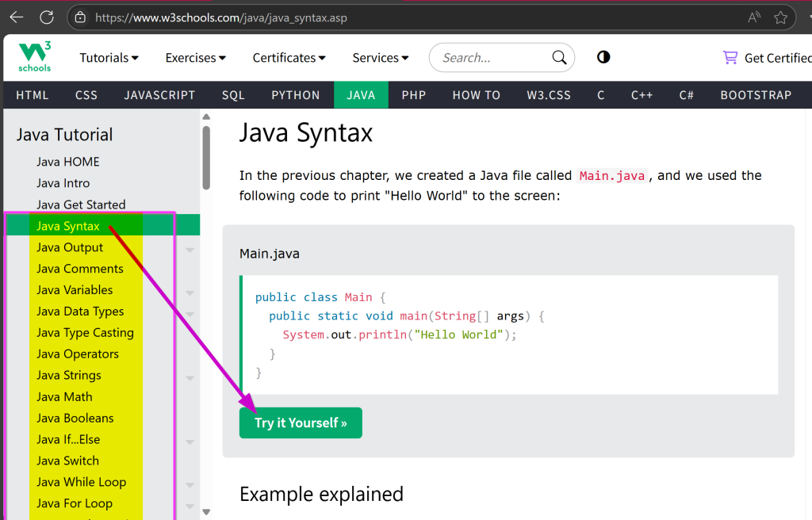Click the search magnifier icon
The width and height of the screenshot is (812, 520).
pos(559,58)
